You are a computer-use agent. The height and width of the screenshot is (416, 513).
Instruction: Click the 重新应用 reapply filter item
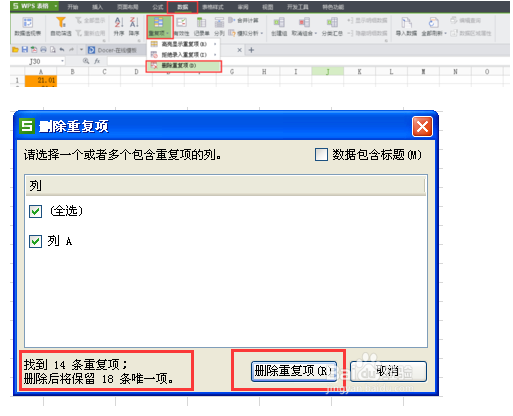pyautogui.click(x=90, y=33)
